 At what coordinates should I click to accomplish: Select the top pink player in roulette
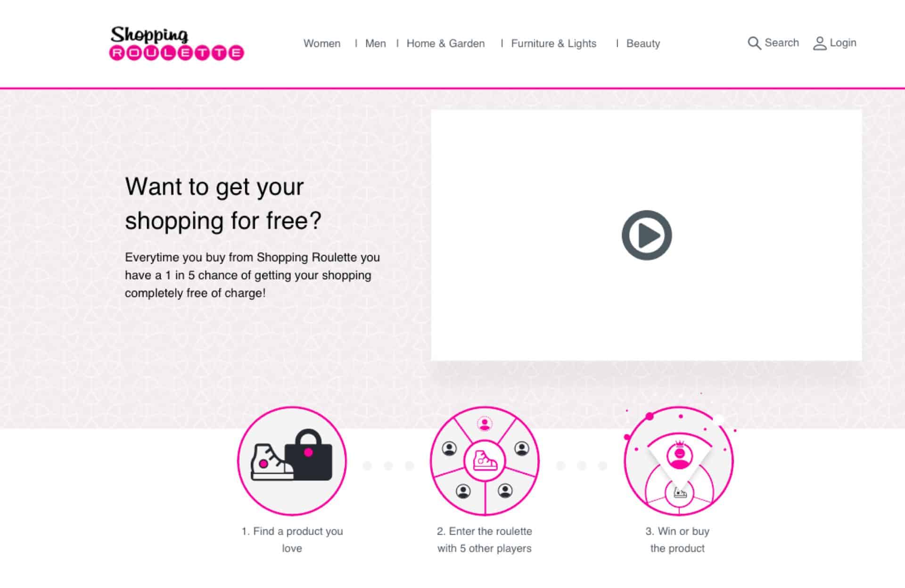click(485, 424)
